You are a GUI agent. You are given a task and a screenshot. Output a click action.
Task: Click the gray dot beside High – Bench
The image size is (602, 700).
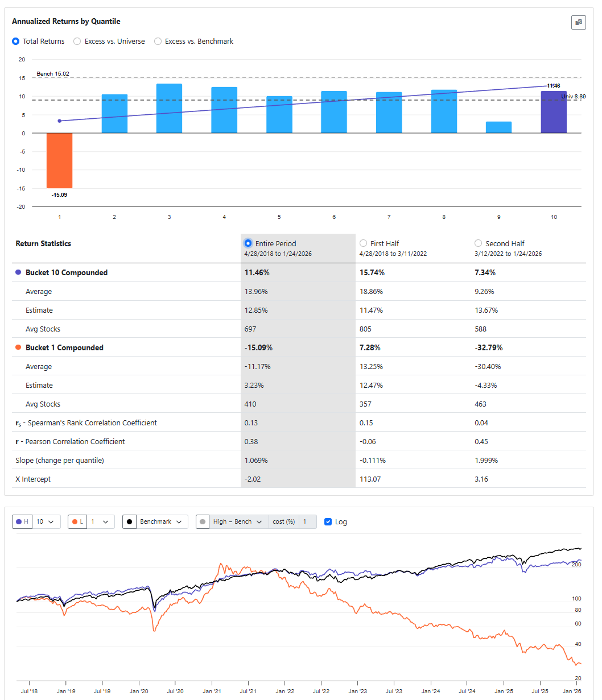pyautogui.click(x=203, y=521)
